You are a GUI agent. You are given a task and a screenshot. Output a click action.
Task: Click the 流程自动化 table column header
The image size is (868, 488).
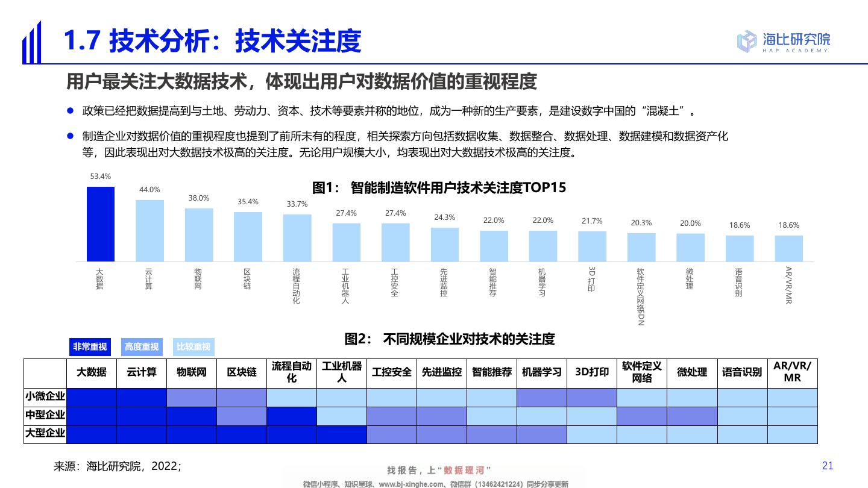pos(292,372)
